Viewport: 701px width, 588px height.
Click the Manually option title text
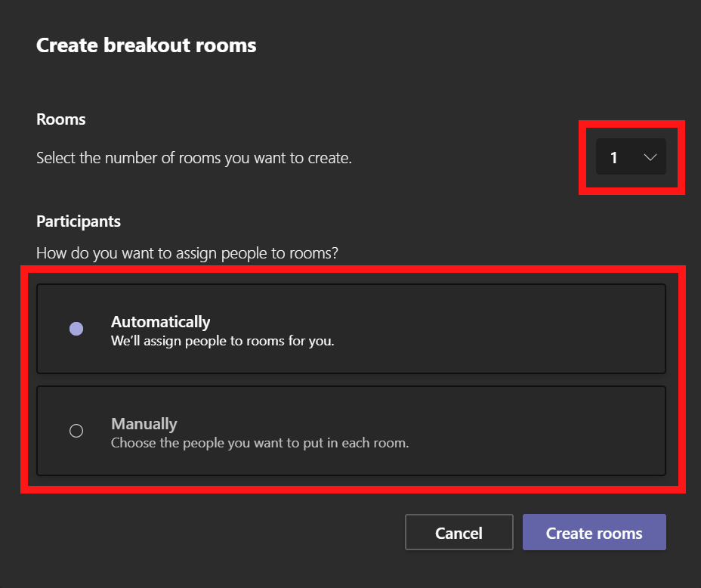(x=144, y=424)
